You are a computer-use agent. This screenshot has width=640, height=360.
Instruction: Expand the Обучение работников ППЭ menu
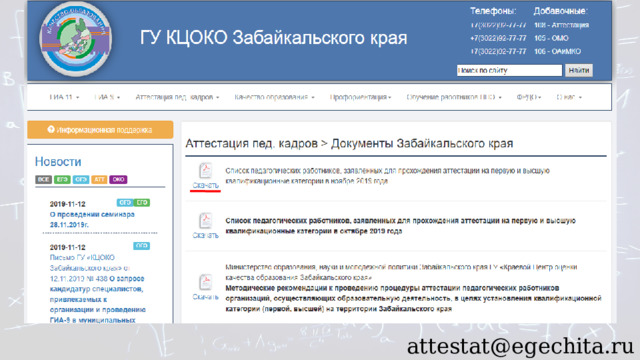(454, 97)
